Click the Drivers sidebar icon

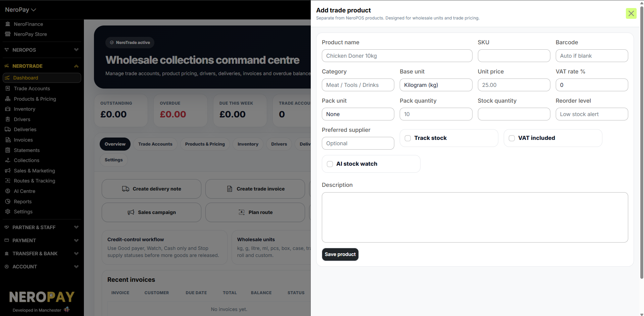(8, 119)
